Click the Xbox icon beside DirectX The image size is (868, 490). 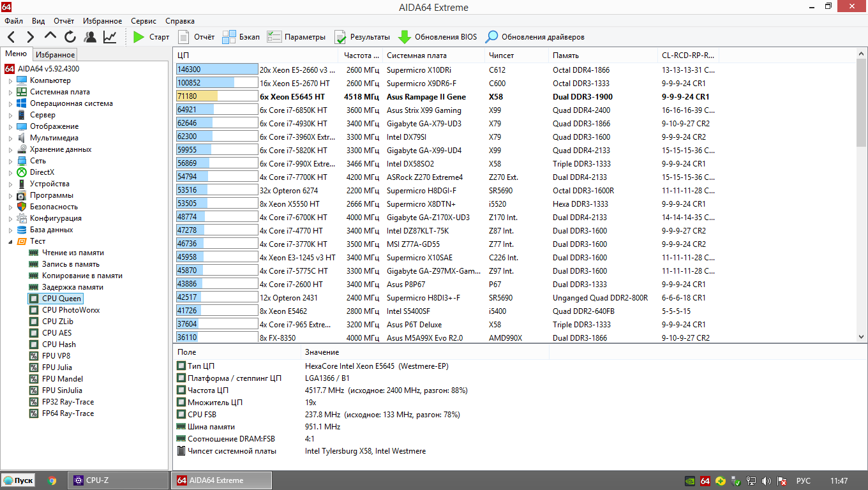[22, 172]
